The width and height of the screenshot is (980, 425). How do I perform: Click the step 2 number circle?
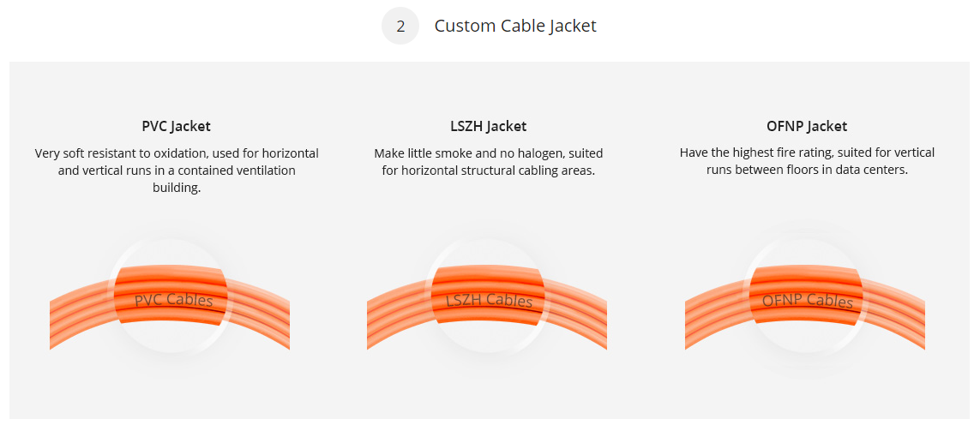click(x=400, y=26)
